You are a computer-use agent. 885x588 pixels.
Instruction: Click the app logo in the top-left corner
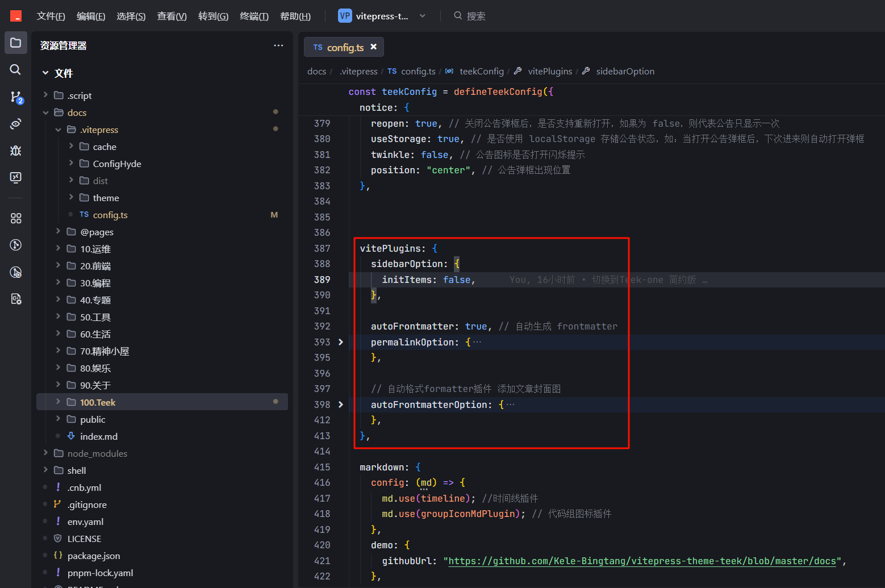16,16
